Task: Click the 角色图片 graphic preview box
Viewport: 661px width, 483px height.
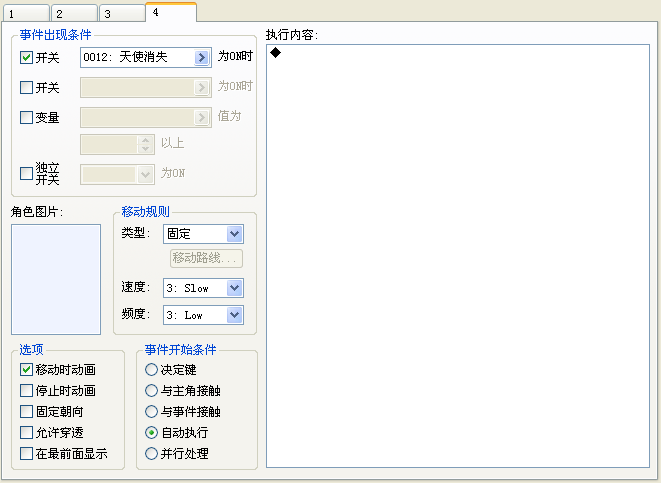Action: pyautogui.click(x=56, y=279)
